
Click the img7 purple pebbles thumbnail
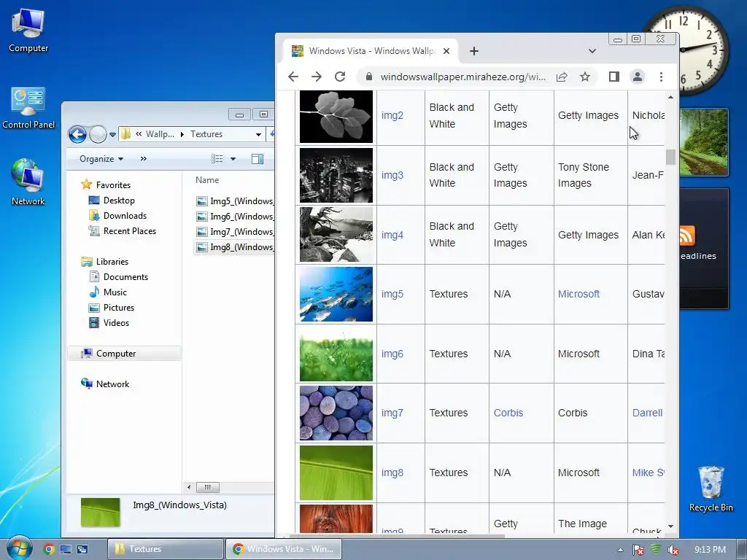pyautogui.click(x=336, y=413)
